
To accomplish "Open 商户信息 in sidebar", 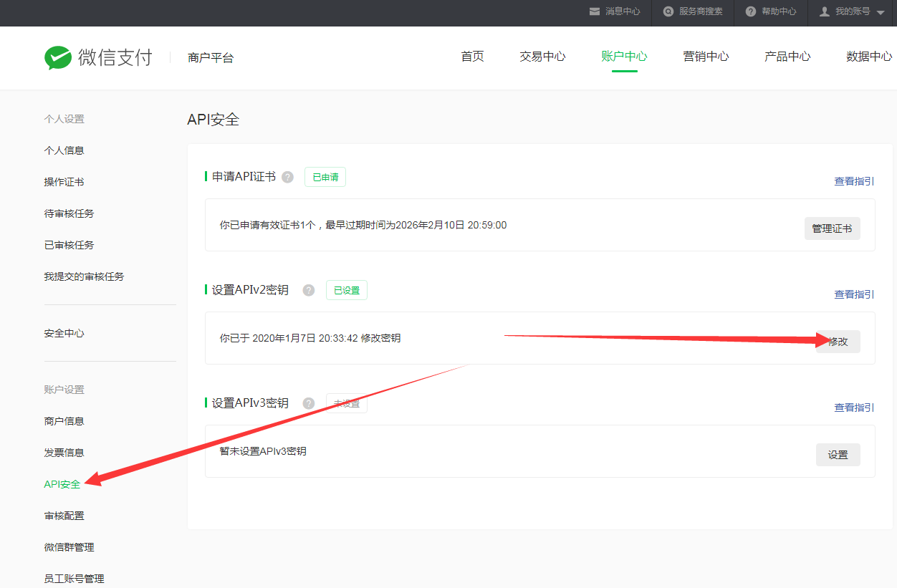I will [64, 421].
